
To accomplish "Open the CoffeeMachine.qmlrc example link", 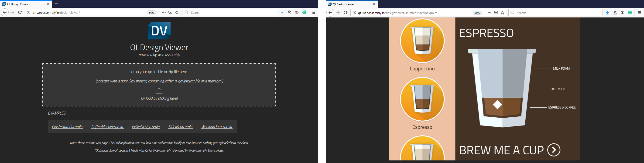I will pyautogui.click(x=107, y=127).
